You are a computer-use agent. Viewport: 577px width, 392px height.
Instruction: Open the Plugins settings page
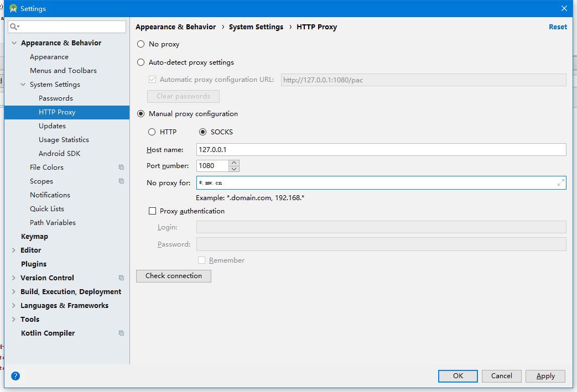34,264
